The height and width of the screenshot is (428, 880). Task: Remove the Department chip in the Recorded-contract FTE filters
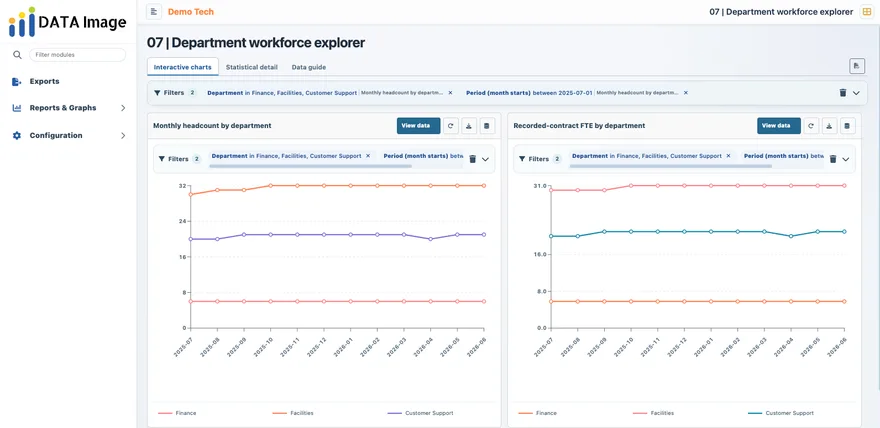728,156
